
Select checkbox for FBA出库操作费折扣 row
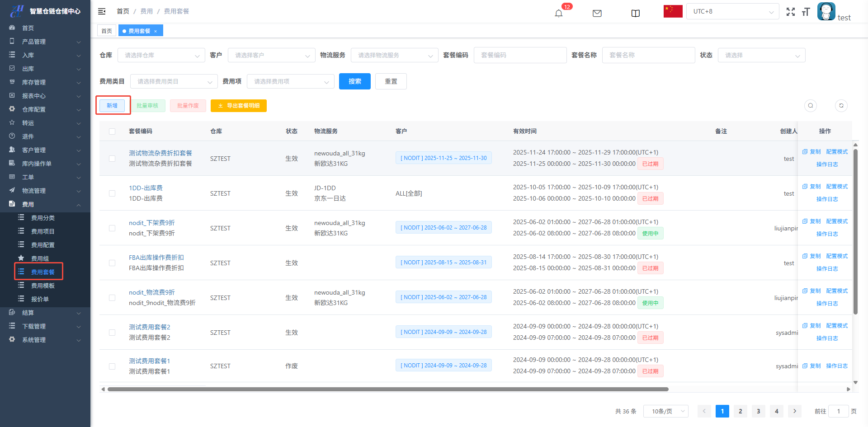coord(112,263)
